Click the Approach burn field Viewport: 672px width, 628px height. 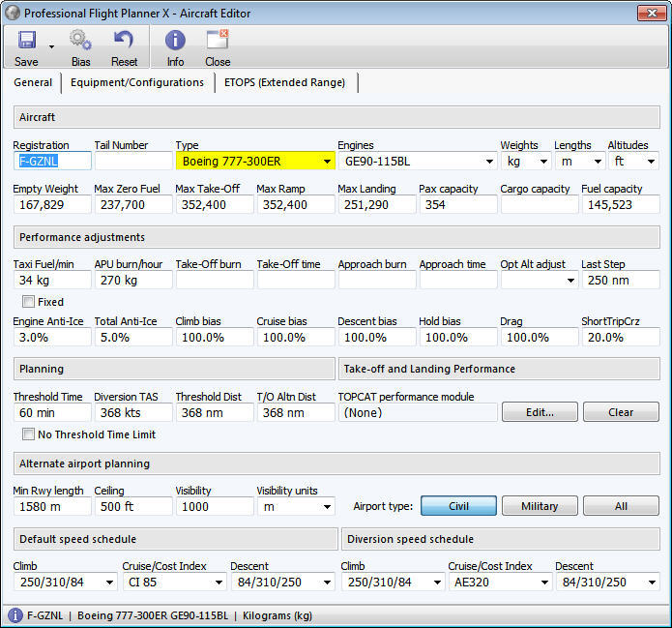click(377, 280)
